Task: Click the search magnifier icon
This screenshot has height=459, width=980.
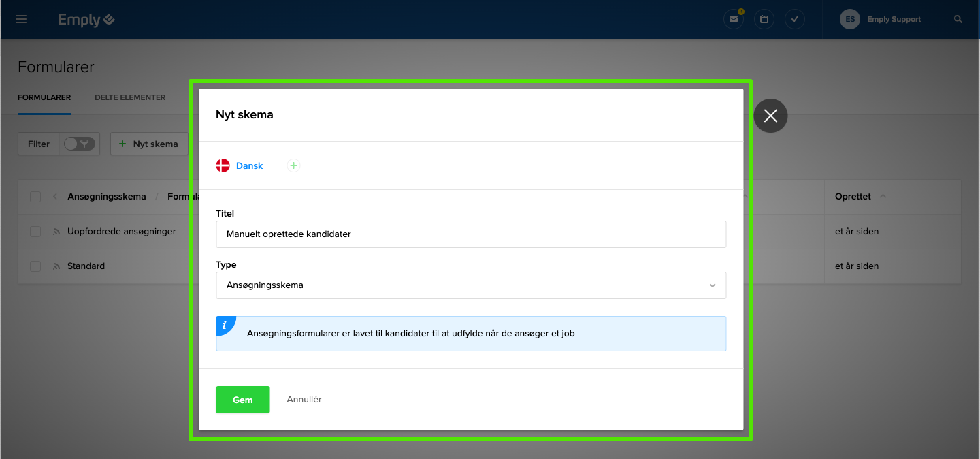Action: (958, 20)
